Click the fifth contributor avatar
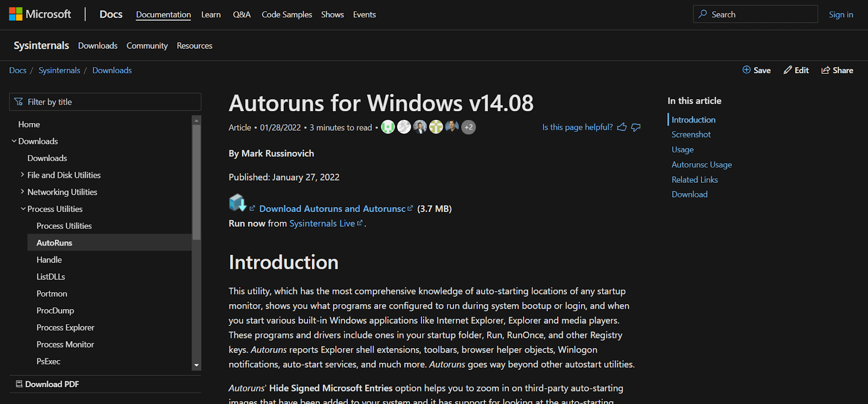 tap(452, 127)
